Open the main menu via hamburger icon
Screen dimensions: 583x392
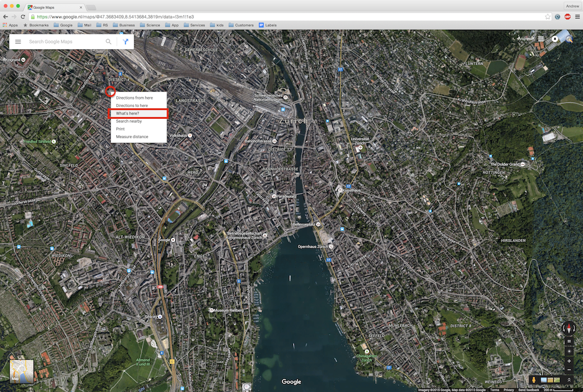point(17,41)
